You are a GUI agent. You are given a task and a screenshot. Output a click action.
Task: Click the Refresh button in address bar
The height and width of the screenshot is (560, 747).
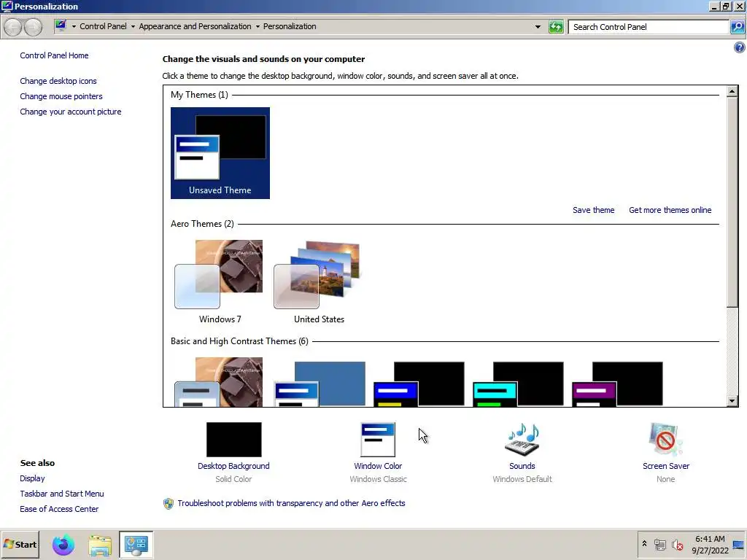click(x=556, y=27)
